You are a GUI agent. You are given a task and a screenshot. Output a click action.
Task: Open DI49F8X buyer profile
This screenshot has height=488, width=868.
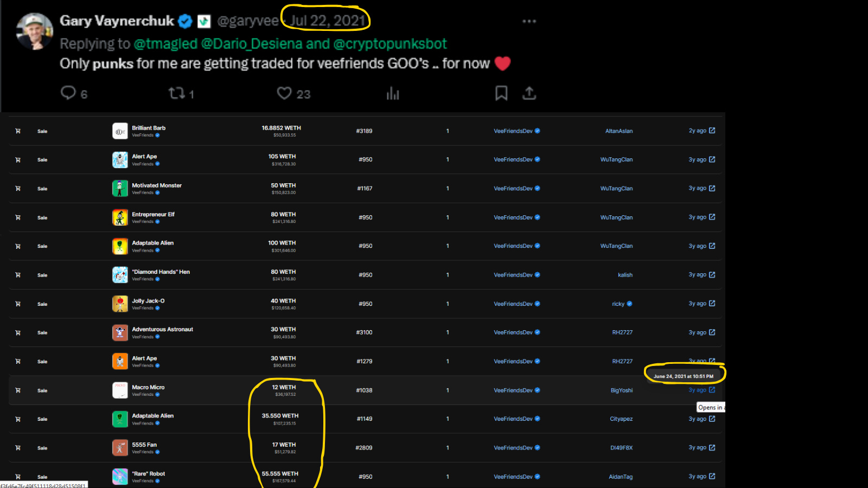[621, 448]
